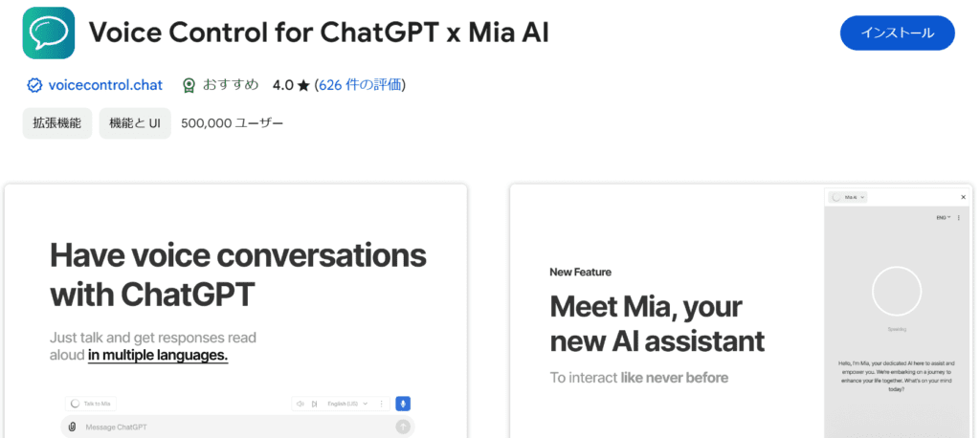The width and height of the screenshot is (980, 438).
Task: Select the 機能と UI category chip
Action: tap(135, 122)
